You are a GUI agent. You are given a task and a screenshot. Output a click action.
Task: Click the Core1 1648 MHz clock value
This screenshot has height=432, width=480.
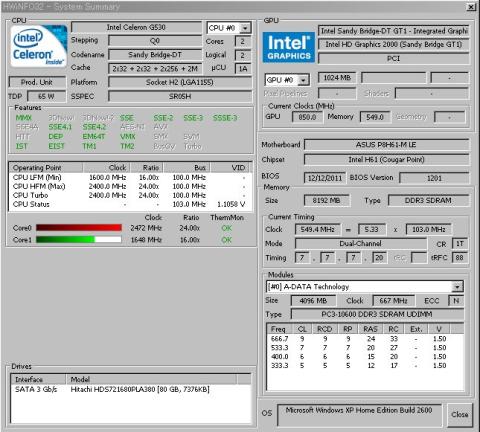[x=146, y=240]
